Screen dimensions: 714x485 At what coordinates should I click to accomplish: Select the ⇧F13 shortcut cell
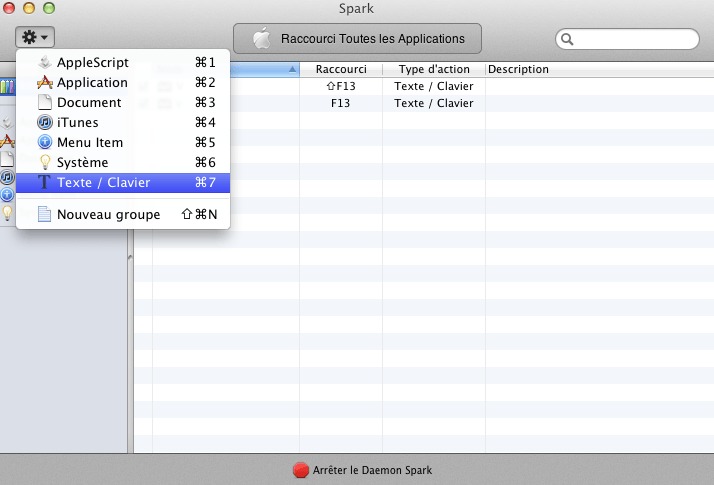(x=341, y=86)
